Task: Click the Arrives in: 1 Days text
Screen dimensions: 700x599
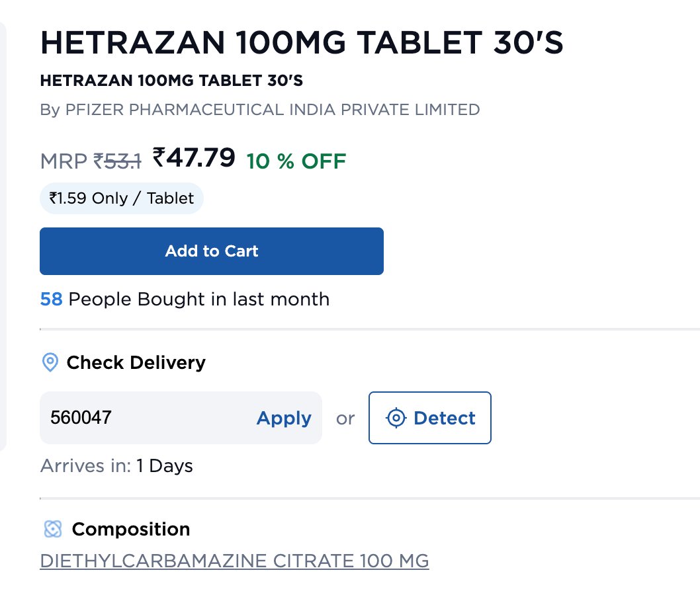Action: 116,465
